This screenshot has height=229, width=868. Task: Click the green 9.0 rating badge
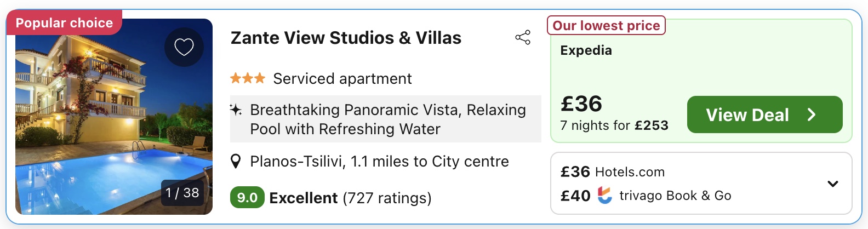pyautogui.click(x=247, y=198)
